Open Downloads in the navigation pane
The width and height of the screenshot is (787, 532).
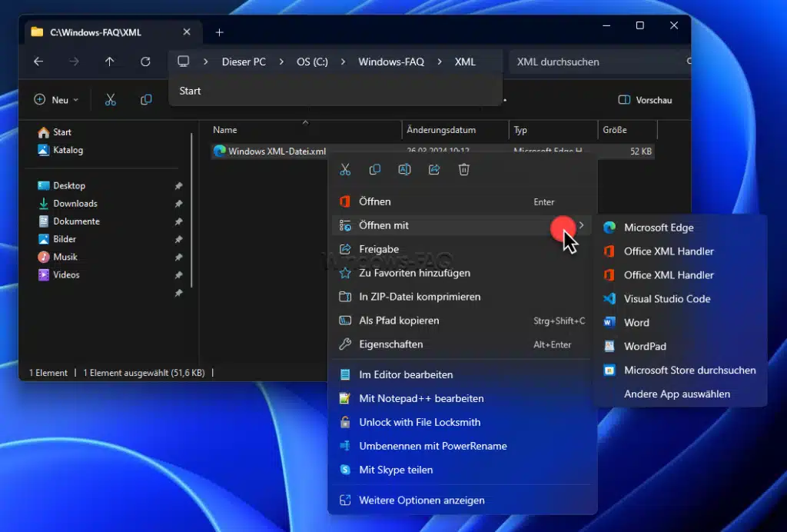(68, 203)
